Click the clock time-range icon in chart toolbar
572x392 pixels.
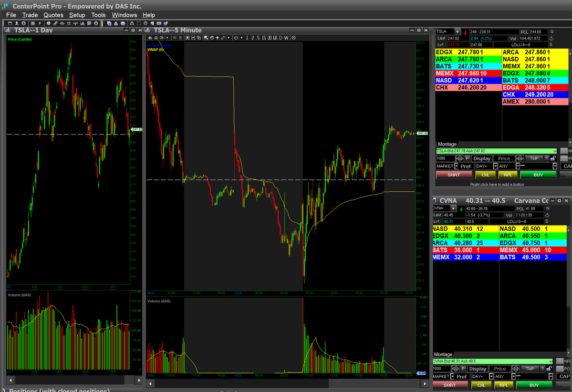click(236, 38)
